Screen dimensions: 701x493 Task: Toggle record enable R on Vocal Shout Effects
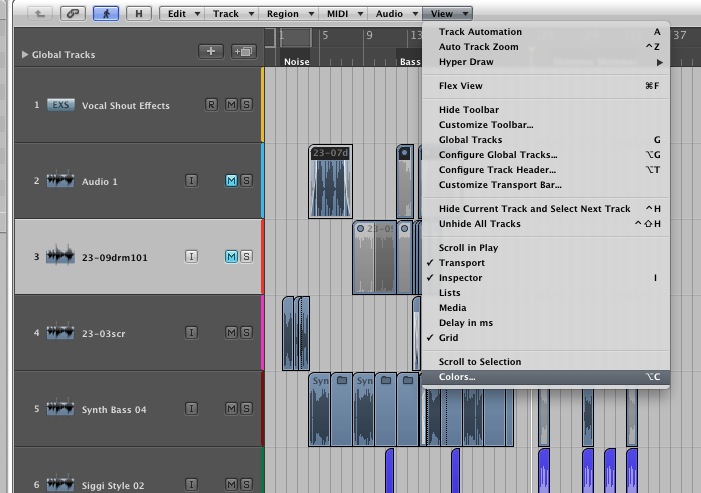[x=211, y=105]
